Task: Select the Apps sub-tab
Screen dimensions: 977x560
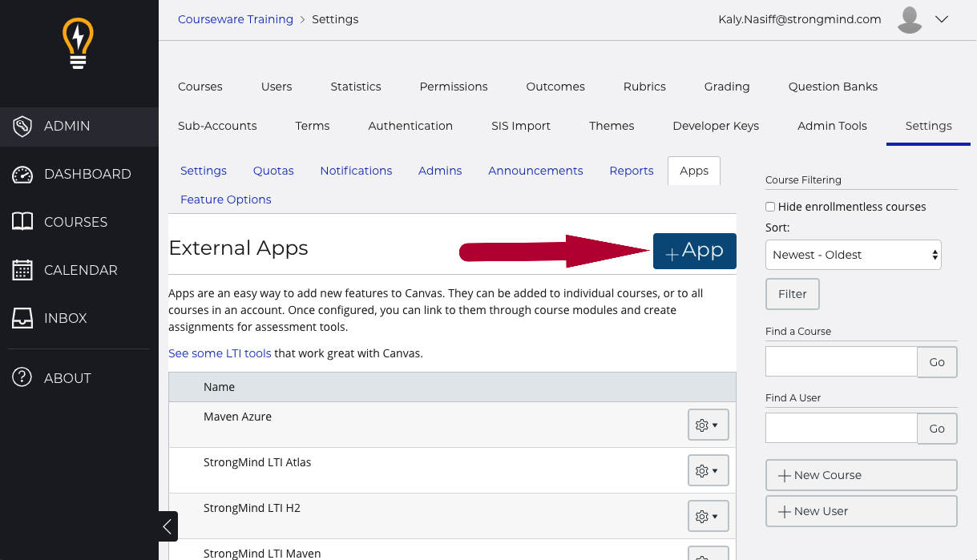Action: (x=694, y=171)
